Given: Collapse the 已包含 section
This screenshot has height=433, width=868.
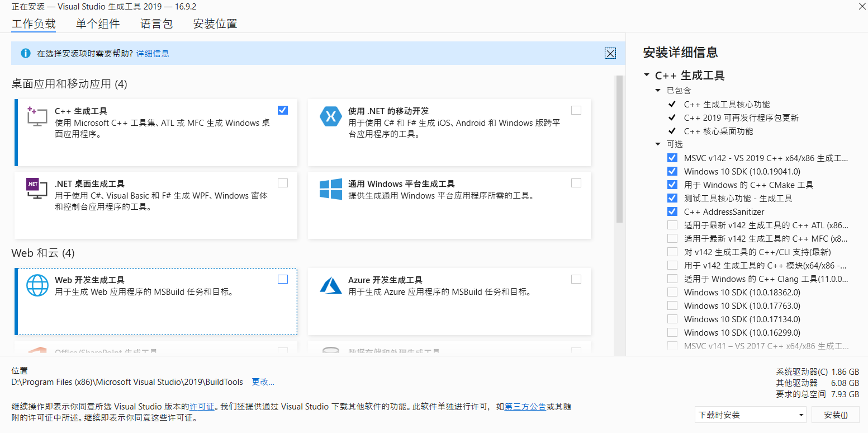Looking at the screenshot, I should [x=658, y=90].
